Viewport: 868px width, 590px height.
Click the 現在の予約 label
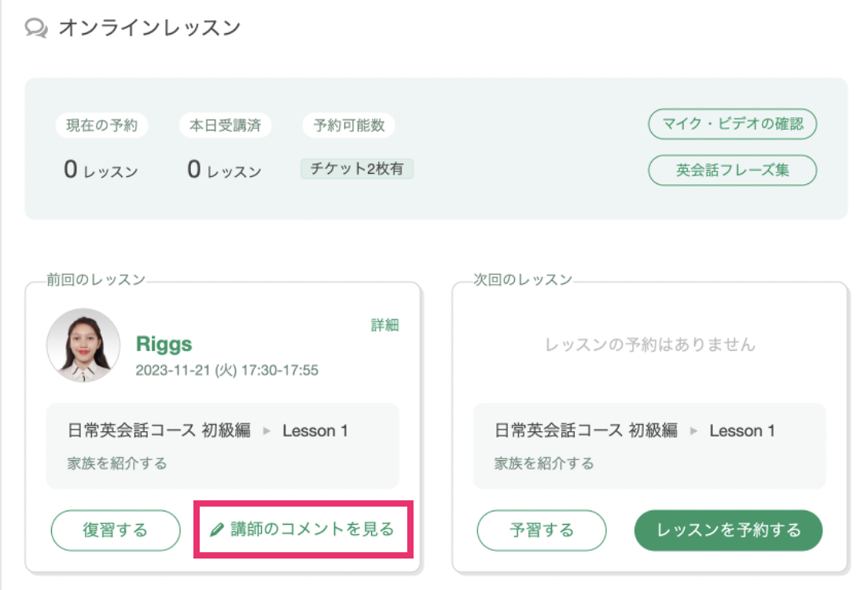pos(102,125)
